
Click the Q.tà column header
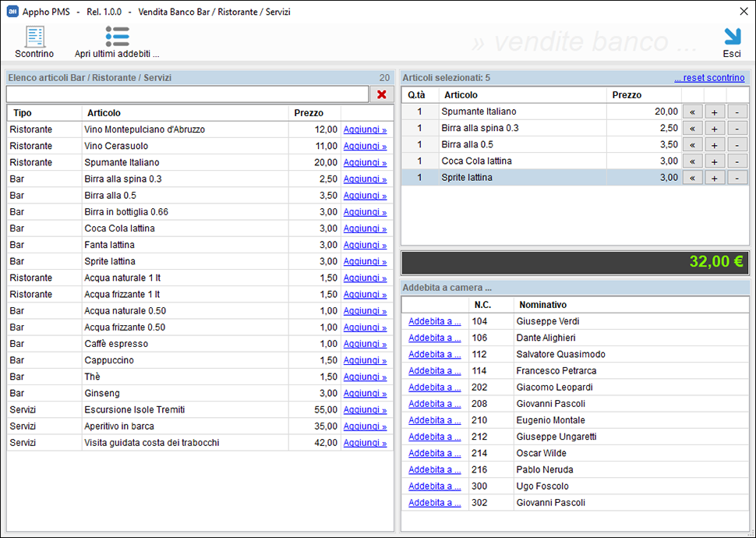[x=420, y=95]
